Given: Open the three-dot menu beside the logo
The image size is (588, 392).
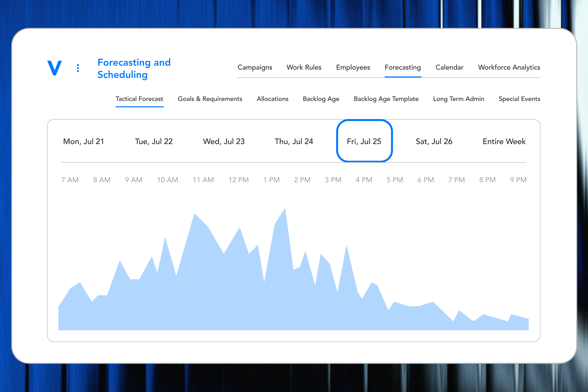Looking at the screenshot, I should click(x=78, y=68).
